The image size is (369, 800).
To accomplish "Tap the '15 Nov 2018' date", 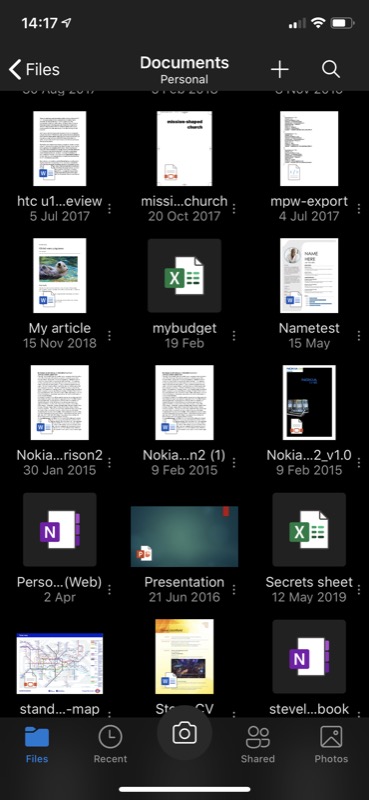I will [x=60, y=343].
